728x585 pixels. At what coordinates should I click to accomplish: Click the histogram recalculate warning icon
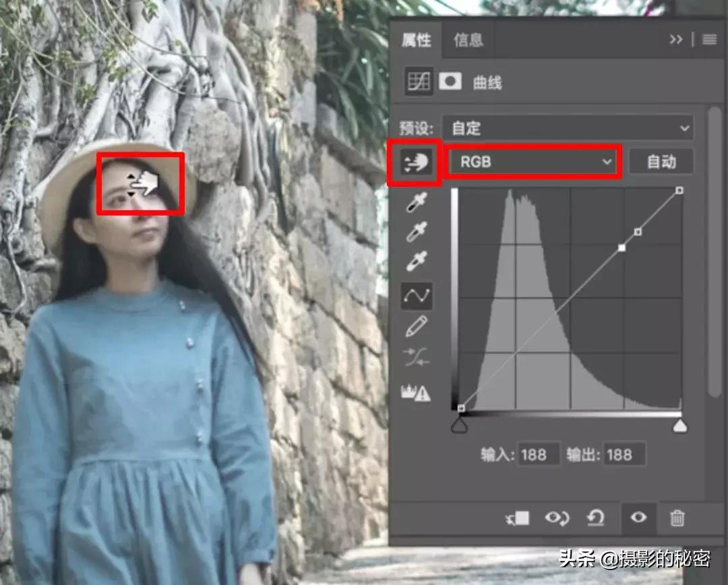tap(415, 392)
